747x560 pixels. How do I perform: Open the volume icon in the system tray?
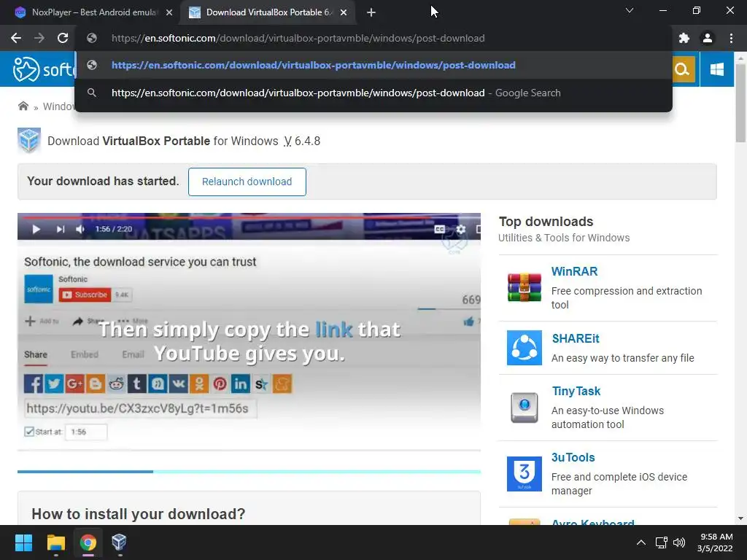[x=679, y=542]
